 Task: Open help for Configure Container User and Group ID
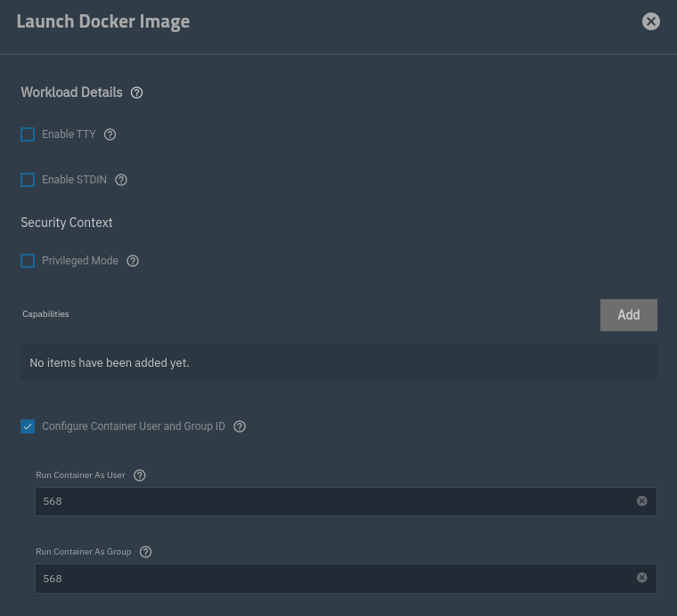(x=240, y=426)
